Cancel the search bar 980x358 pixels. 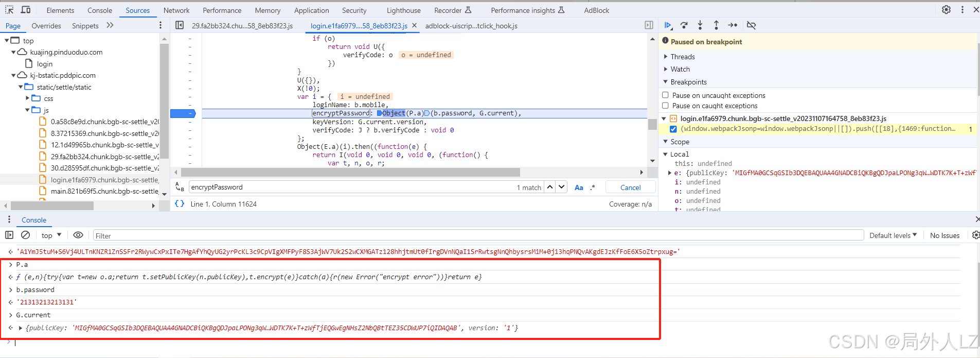point(631,187)
